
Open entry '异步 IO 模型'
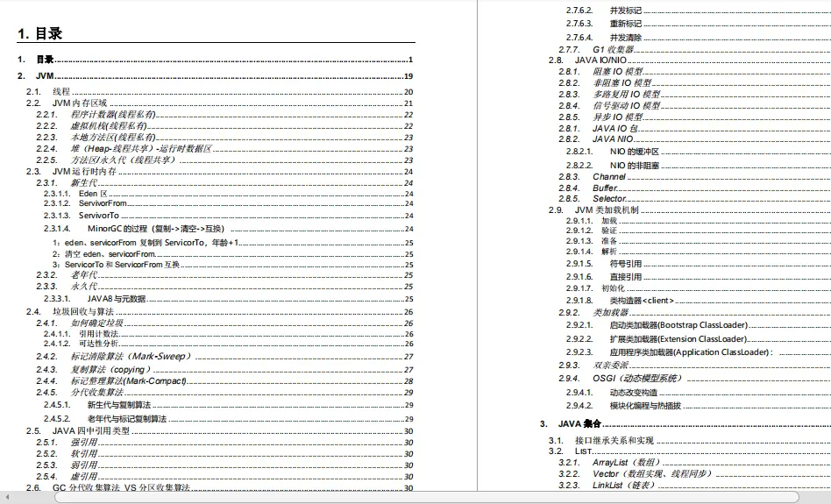(x=694, y=117)
